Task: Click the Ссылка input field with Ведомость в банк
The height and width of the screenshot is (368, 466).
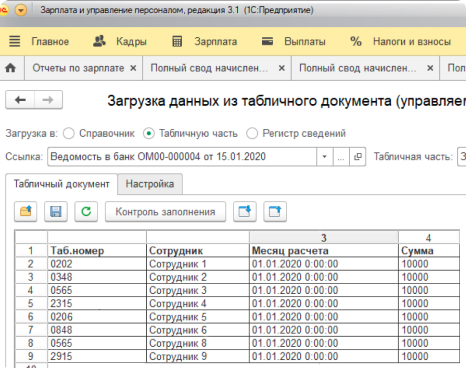Action: pos(182,156)
